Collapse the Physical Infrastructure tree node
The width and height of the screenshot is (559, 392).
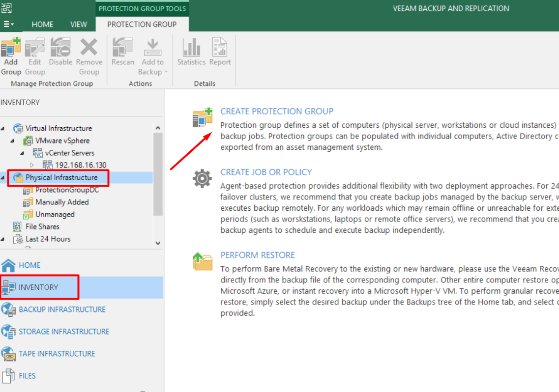pos(3,178)
